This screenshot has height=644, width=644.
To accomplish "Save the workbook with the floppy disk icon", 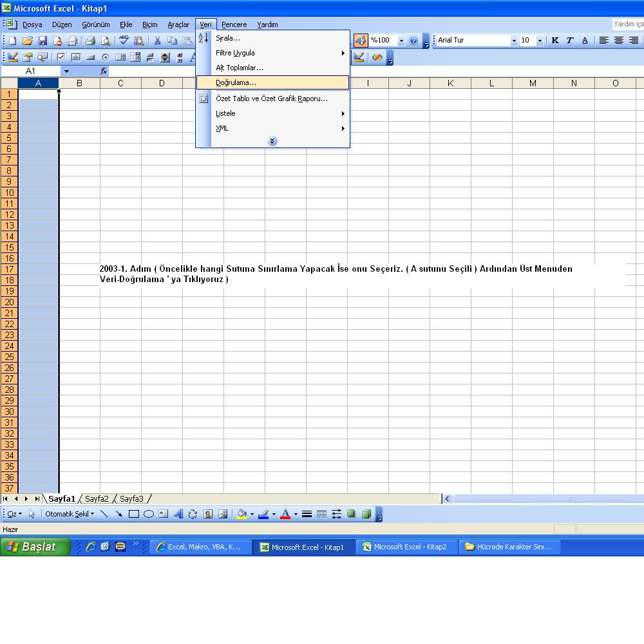I will coord(43,41).
